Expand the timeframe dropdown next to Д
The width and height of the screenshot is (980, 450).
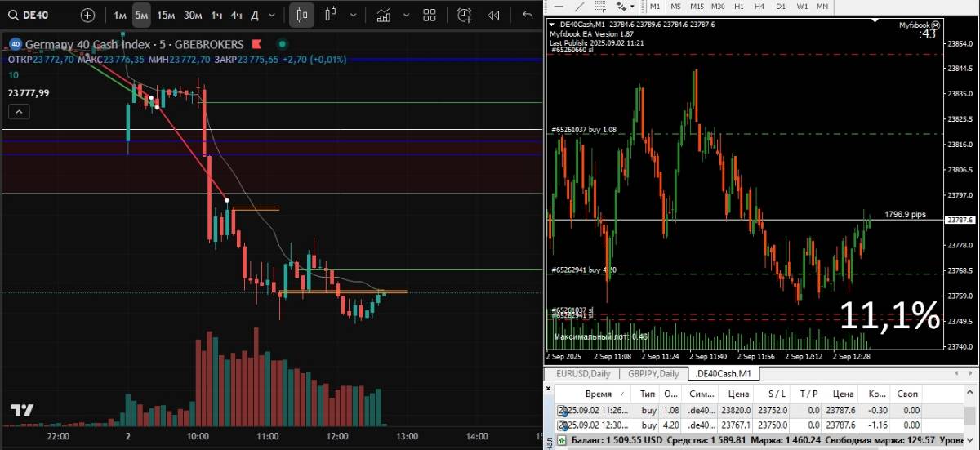tap(270, 15)
